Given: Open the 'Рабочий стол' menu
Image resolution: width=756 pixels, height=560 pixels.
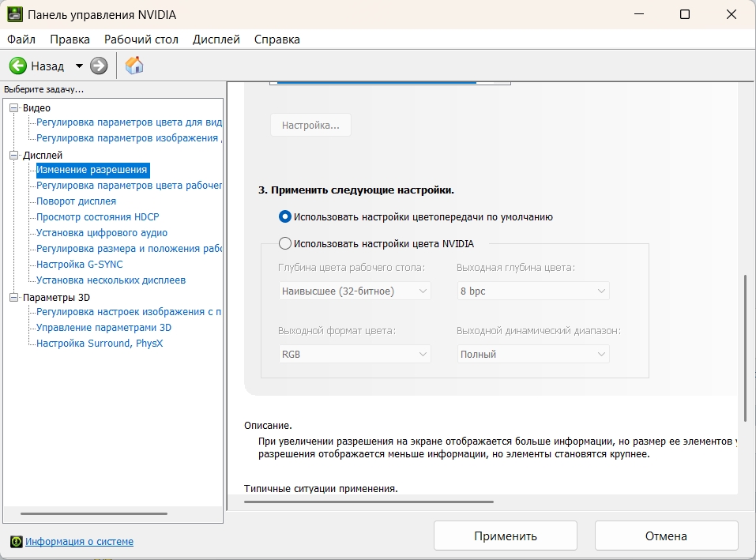Looking at the screenshot, I should tap(141, 39).
